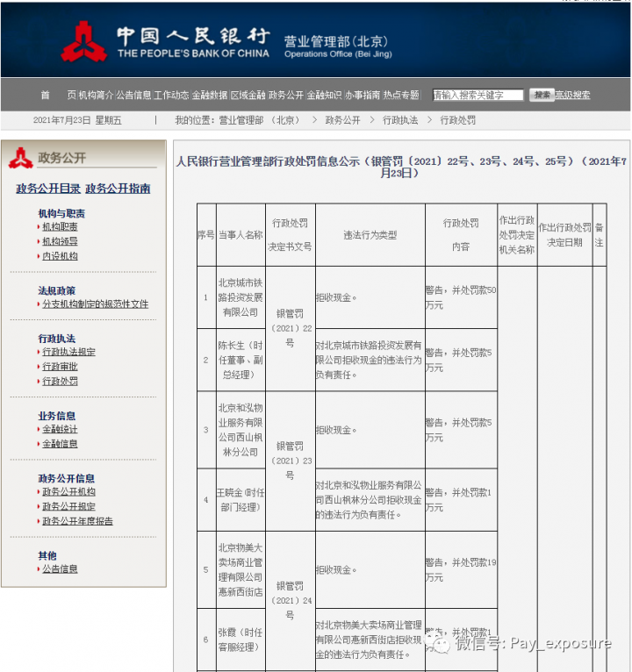
Task: Click the People's Bank of China logo
Action: 83,42
